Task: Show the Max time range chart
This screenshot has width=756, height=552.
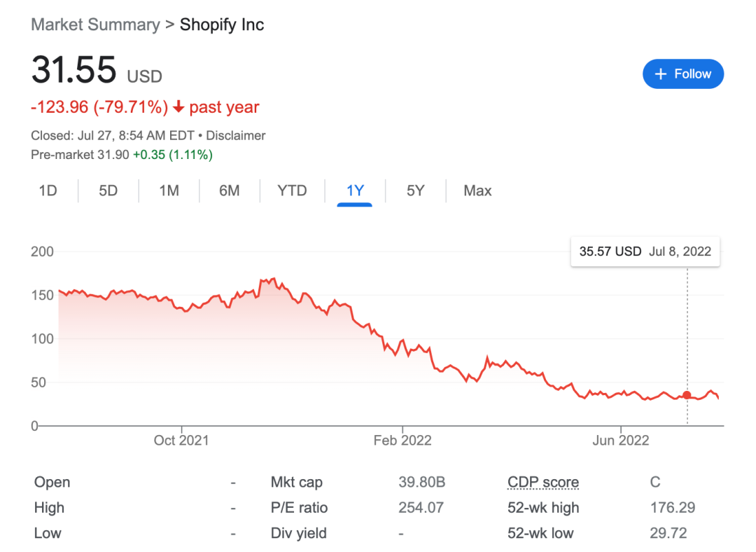Action: point(477,191)
